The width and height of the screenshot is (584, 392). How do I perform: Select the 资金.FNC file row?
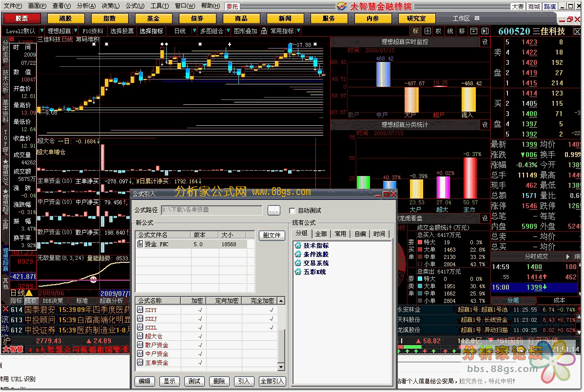tap(192, 244)
